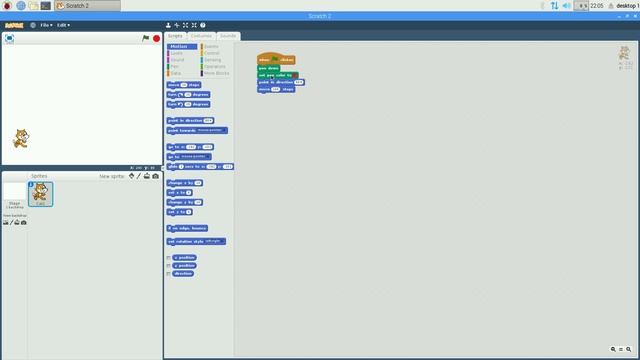This screenshot has width=640, height=360.
Task: Launch the web browser from the taskbar
Action: point(20,5)
